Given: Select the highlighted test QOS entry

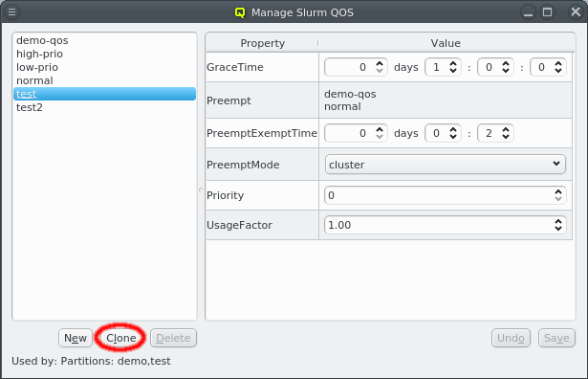Looking at the screenshot, I should (104, 94).
